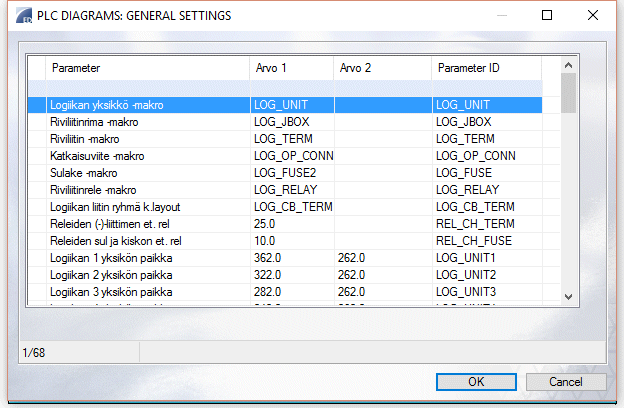Click the Arvo 2 column header
This screenshot has width=624, height=408.
coord(382,68)
